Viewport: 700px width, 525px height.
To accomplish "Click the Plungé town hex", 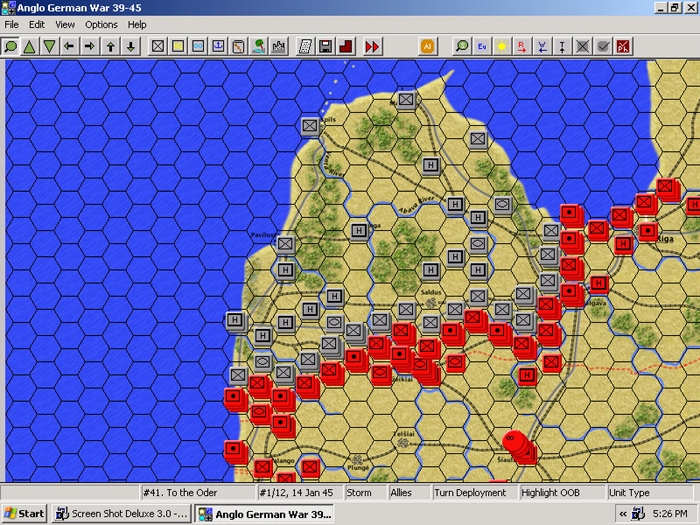I will pyautogui.click(x=358, y=460).
